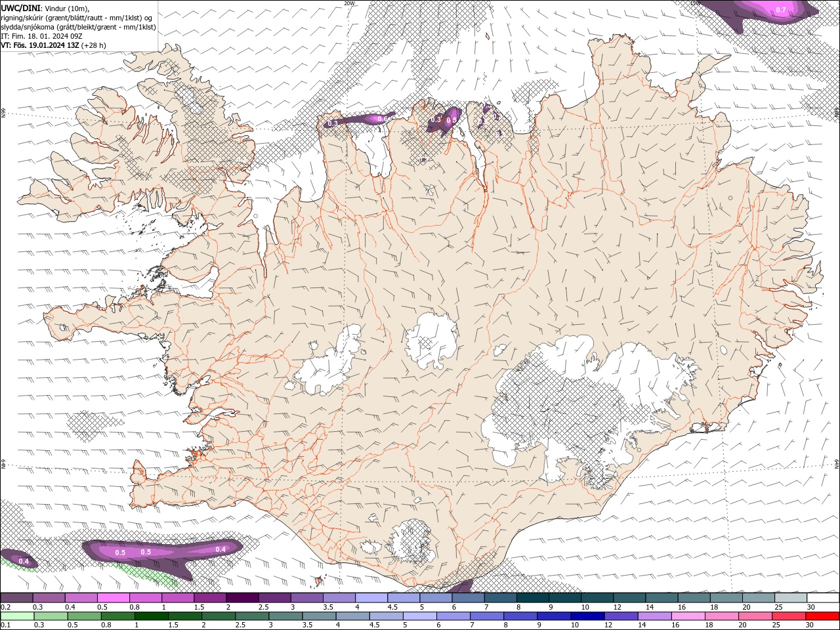Click the 0.7 snowfall value label

click(781, 10)
